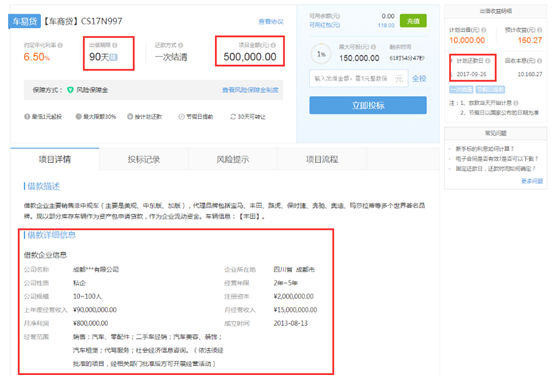
Task: Open FAQ about 电子合同 validity and download
Action: (x=497, y=158)
